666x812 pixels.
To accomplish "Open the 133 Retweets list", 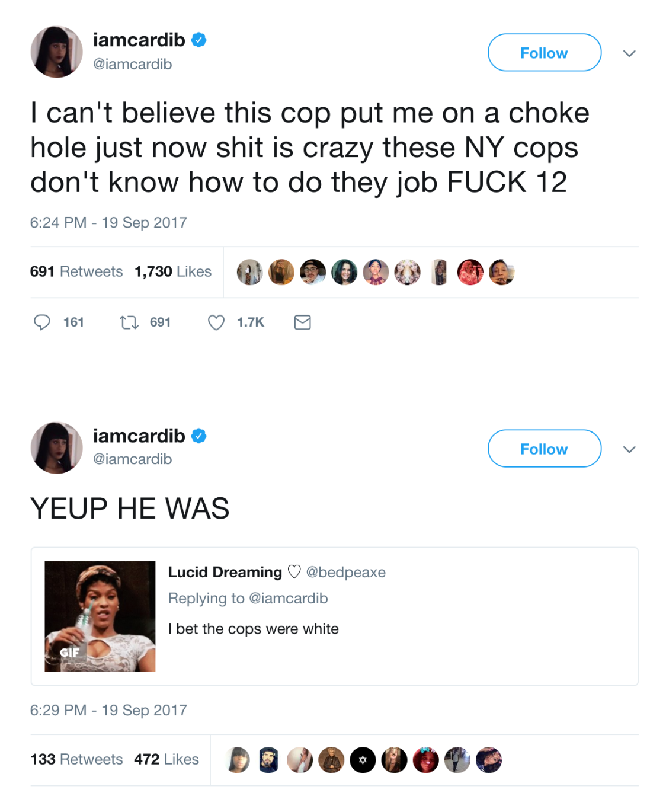I will click(x=76, y=759).
